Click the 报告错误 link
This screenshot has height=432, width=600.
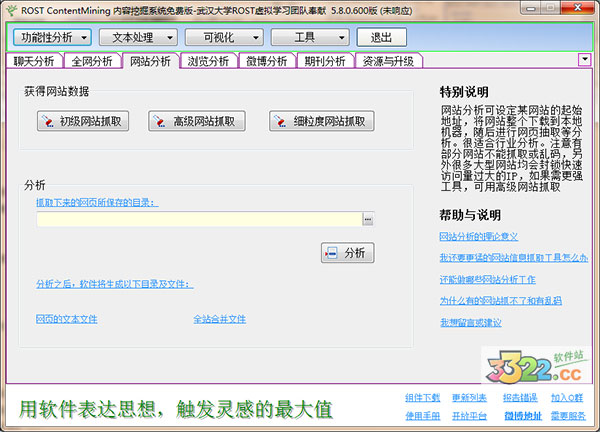[x=520, y=398]
